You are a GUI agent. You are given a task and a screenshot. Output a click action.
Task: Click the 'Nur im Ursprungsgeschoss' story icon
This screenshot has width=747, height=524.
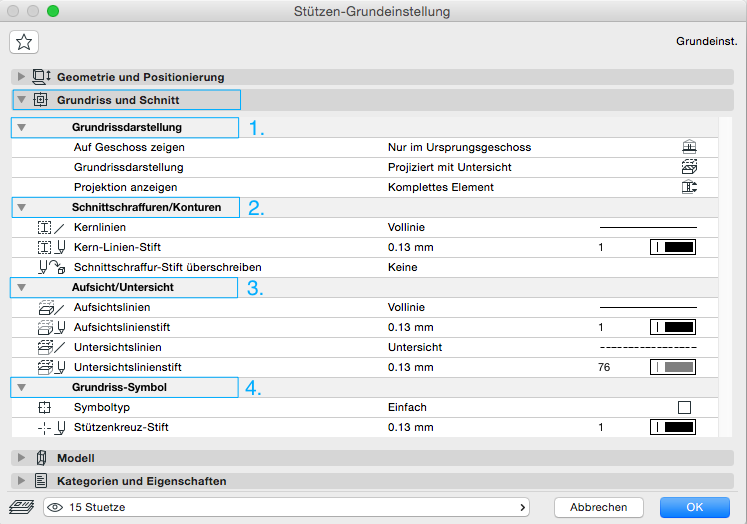click(688, 147)
